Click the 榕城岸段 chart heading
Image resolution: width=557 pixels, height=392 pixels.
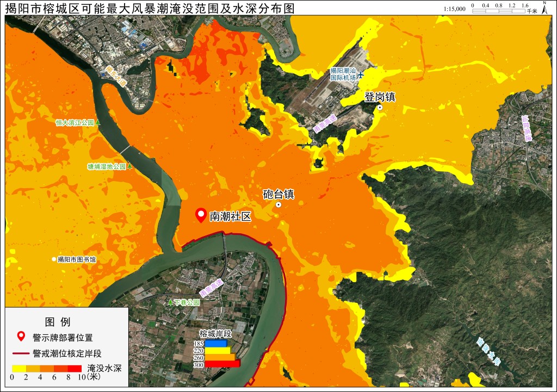coord(215,334)
